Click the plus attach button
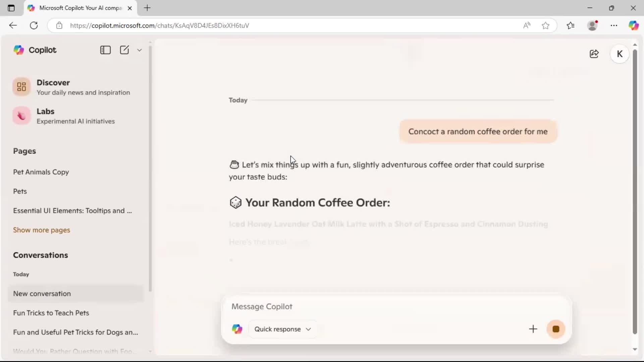Image resolution: width=644 pixels, height=362 pixels. click(533, 329)
